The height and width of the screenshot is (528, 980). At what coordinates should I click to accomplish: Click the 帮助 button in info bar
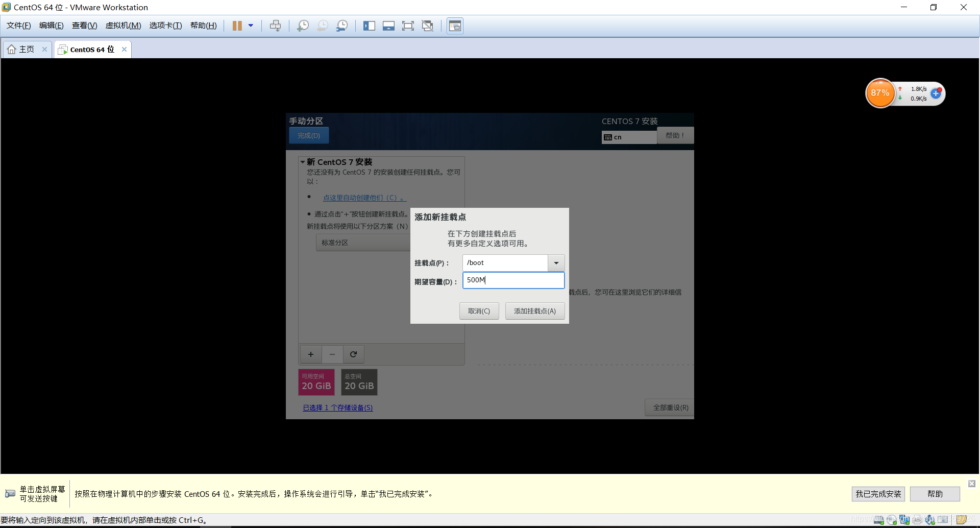click(935, 494)
